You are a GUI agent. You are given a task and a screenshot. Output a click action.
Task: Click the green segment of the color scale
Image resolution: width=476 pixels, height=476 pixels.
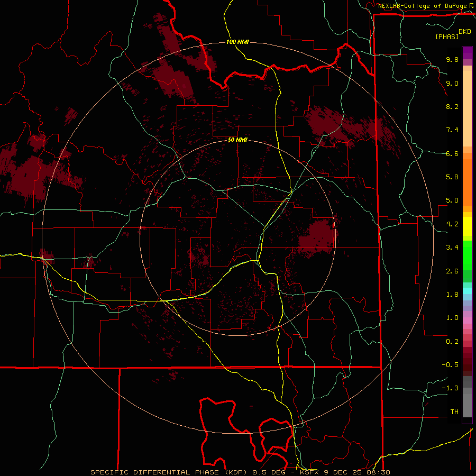(x=467, y=255)
